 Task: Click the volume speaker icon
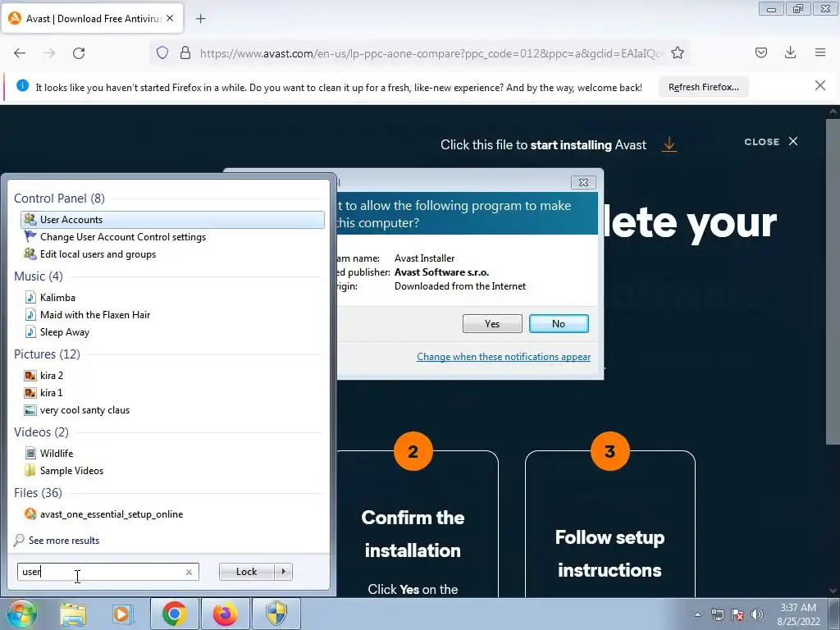(757, 614)
